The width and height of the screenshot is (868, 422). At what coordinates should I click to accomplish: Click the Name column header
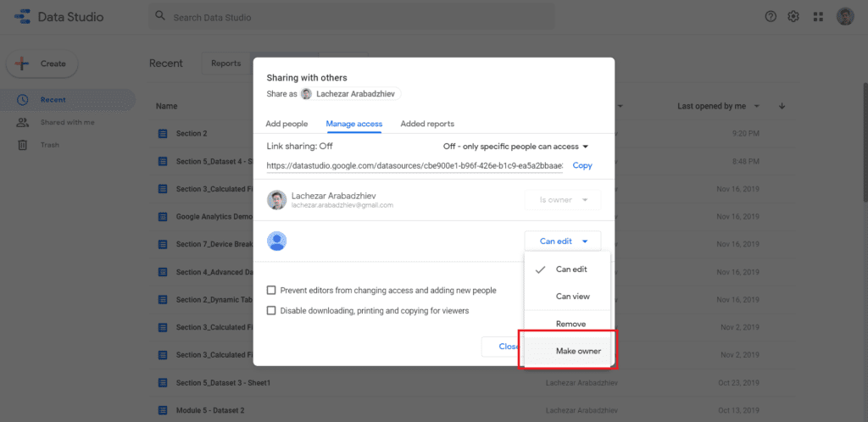coord(165,106)
